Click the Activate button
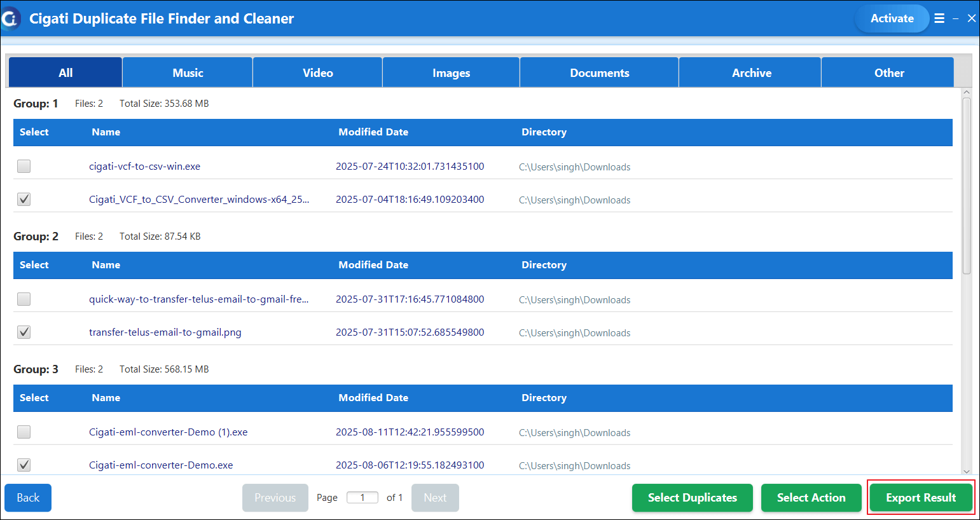Image resolution: width=980 pixels, height=520 pixels. coord(892,18)
